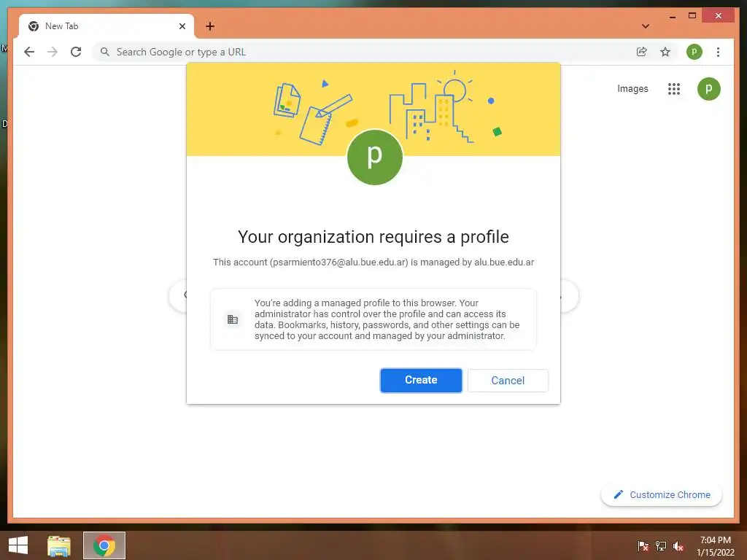Click the managed profile description text
Viewport: 747px width, 560px height.
[387, 319]
